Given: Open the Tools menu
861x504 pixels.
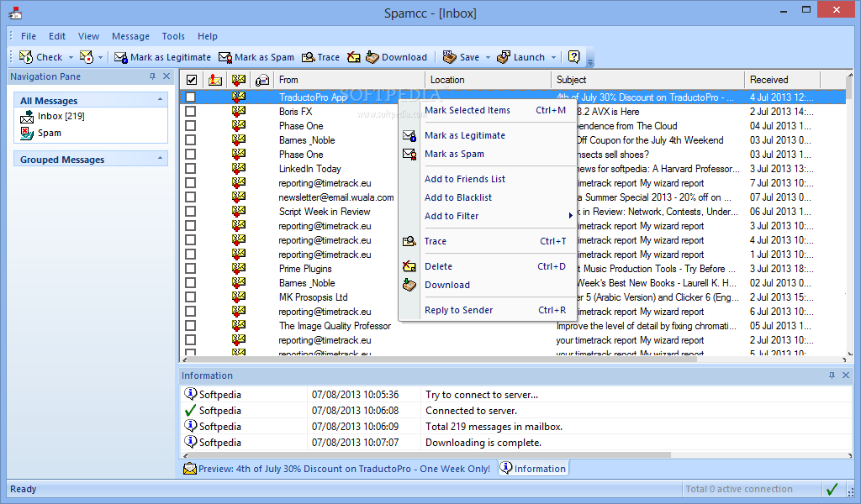Looking at the screenshot, I should [173, 36].
